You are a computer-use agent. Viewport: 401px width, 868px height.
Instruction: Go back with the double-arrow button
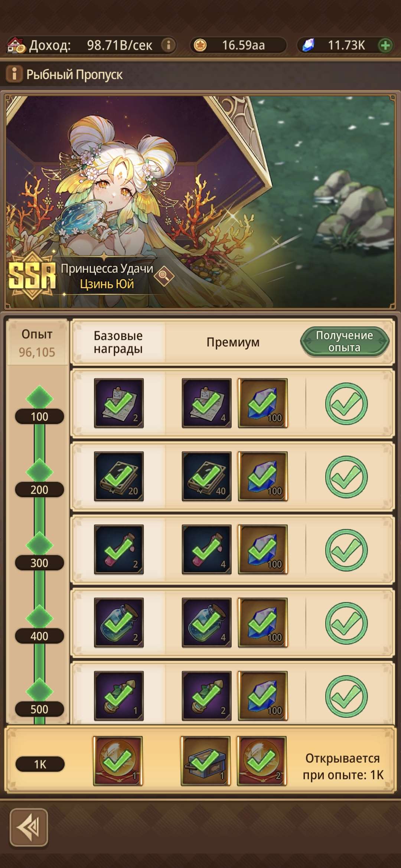click(x=29, y=828)
